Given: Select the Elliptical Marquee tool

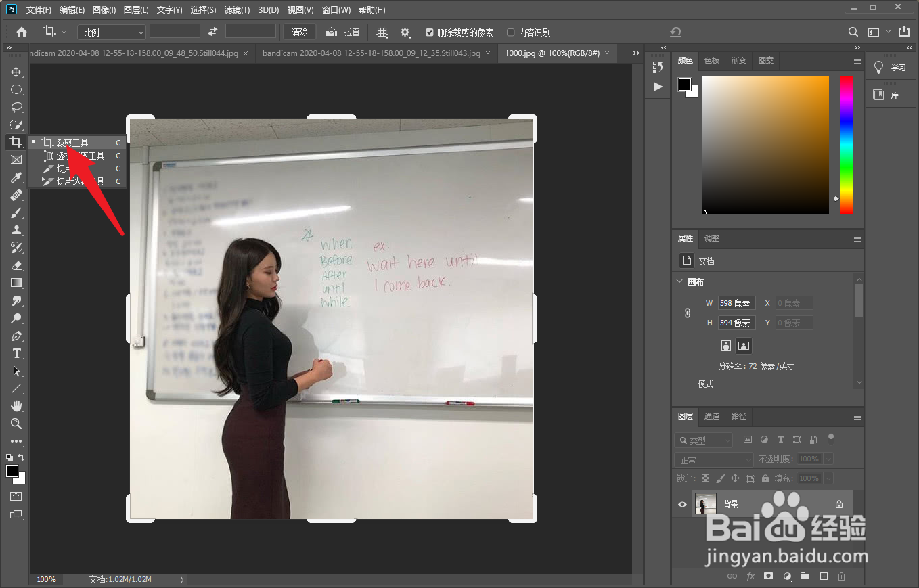Looking at the screenshot, I should click(x=16, y=89).
